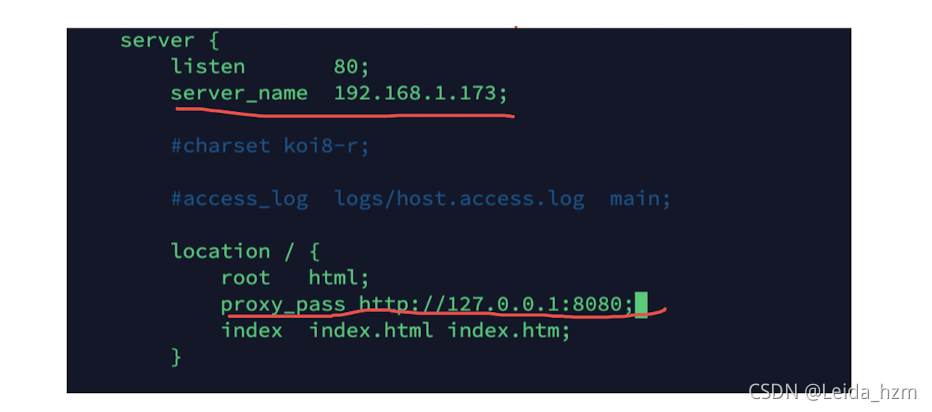
Task: Click the index directive keyword
Action: 251,330
